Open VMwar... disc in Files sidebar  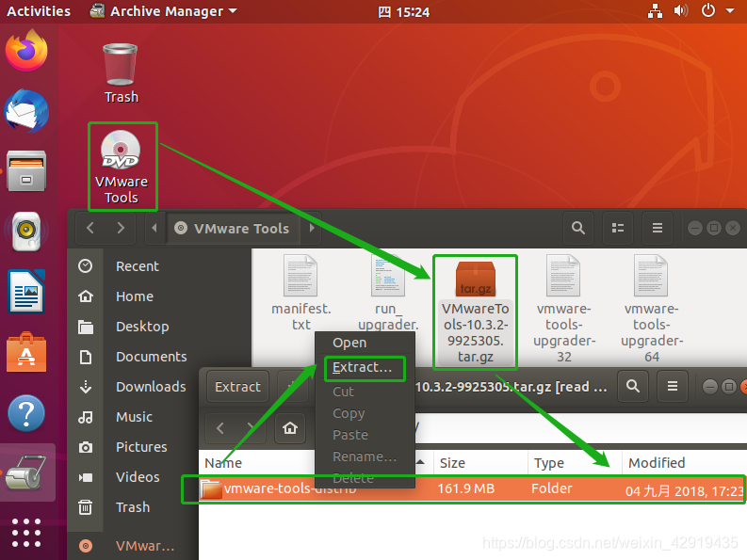(x=134, y=546)
